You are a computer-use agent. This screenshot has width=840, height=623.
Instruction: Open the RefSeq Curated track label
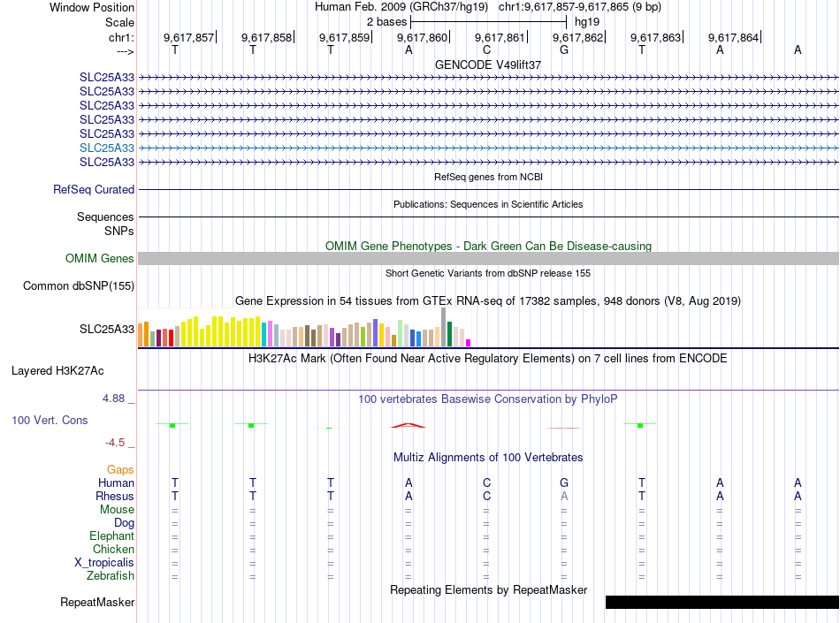pyautogui.click(x=94, y=189)
